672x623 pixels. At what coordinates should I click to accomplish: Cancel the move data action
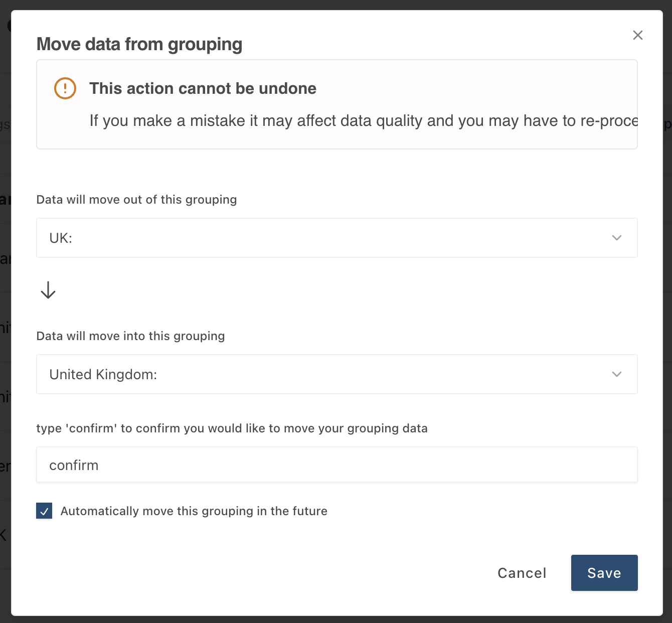(x=522, y=573)
